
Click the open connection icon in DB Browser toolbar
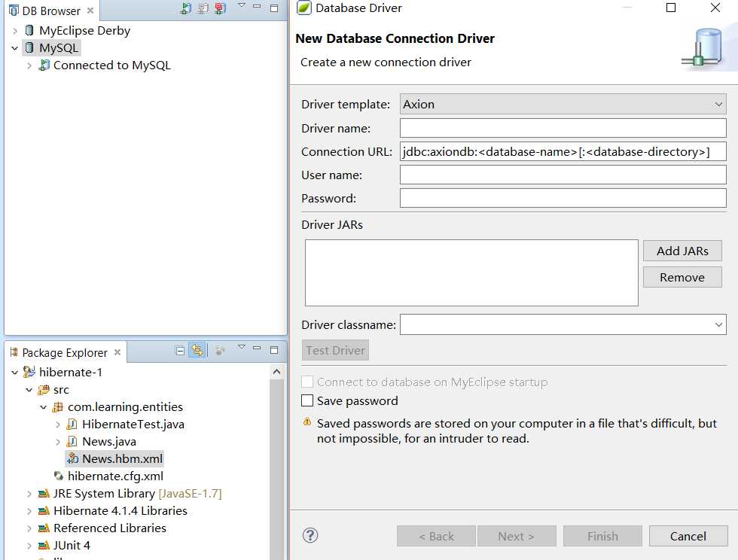186,8
